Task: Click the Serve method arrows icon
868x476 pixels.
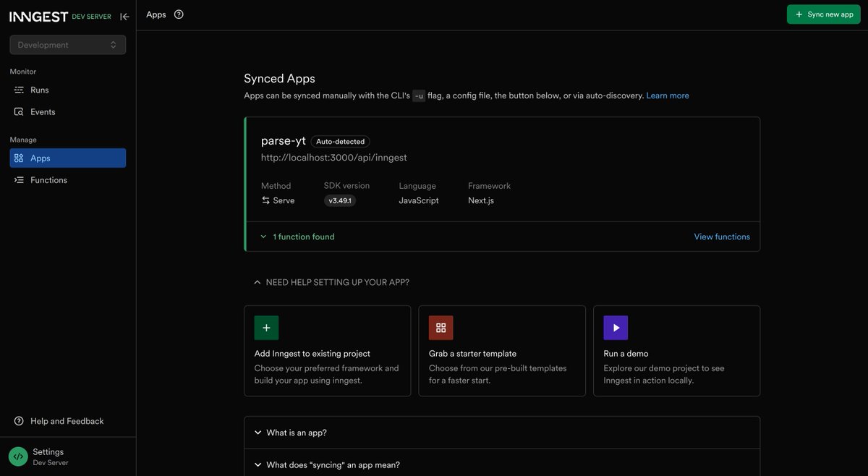Action: coord(265,200)
